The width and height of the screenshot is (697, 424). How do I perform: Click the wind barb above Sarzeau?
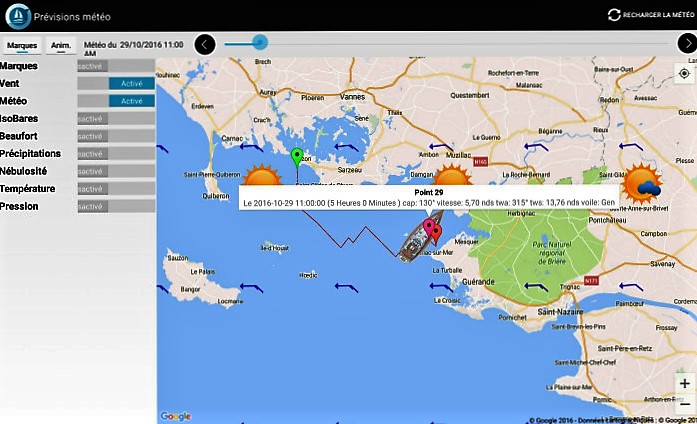[x=346, y=147]
